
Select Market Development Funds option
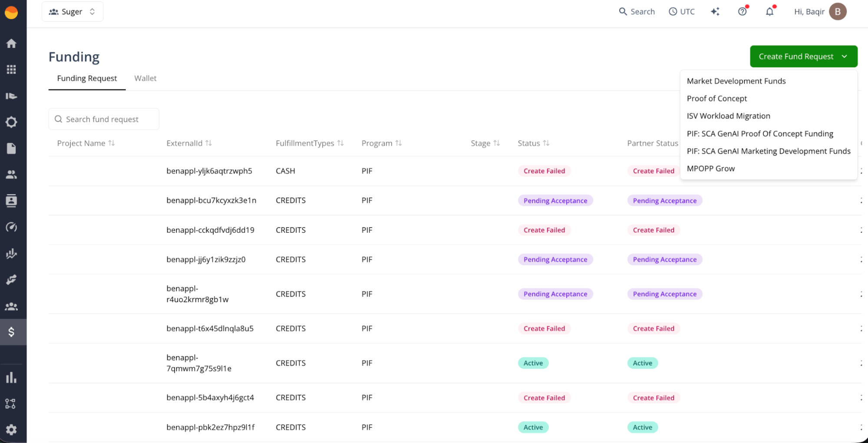pos(736,81)
